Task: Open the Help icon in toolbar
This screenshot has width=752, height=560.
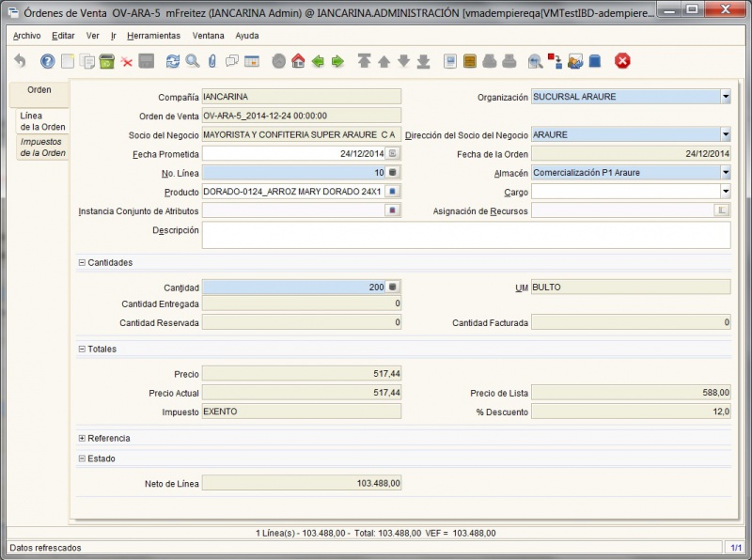Action: pyautogui.click(x=48, y=61)
